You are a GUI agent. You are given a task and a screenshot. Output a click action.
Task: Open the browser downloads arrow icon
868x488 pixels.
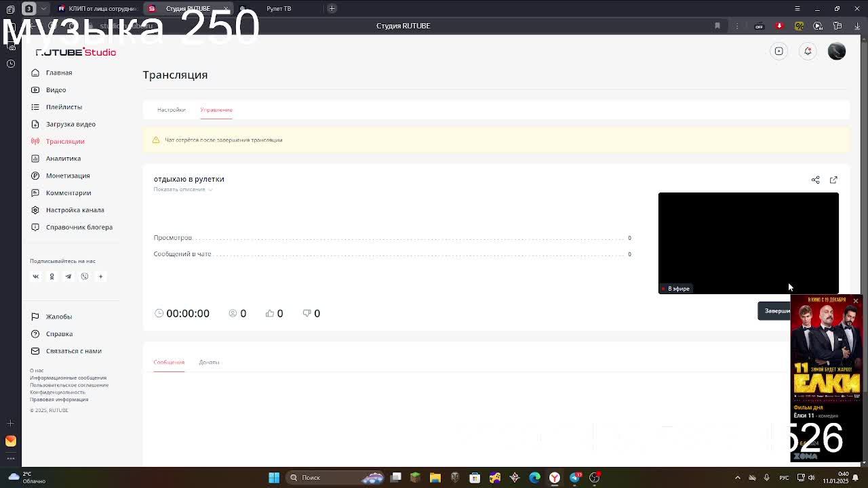point(857,26)
